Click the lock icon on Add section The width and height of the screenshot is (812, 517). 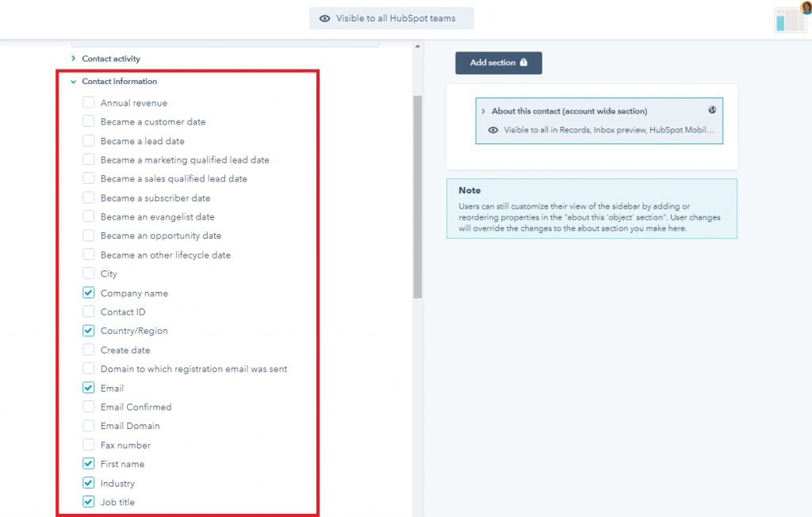(523, 62)
